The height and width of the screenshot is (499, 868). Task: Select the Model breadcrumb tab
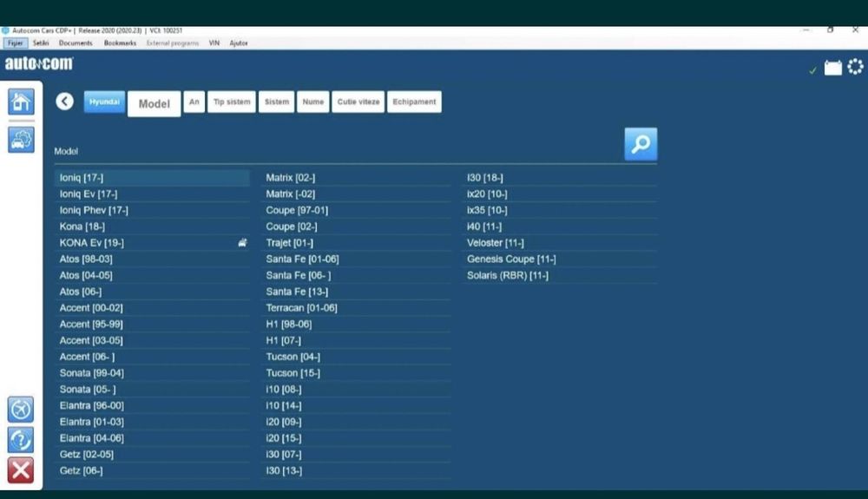tap(154, 103)
